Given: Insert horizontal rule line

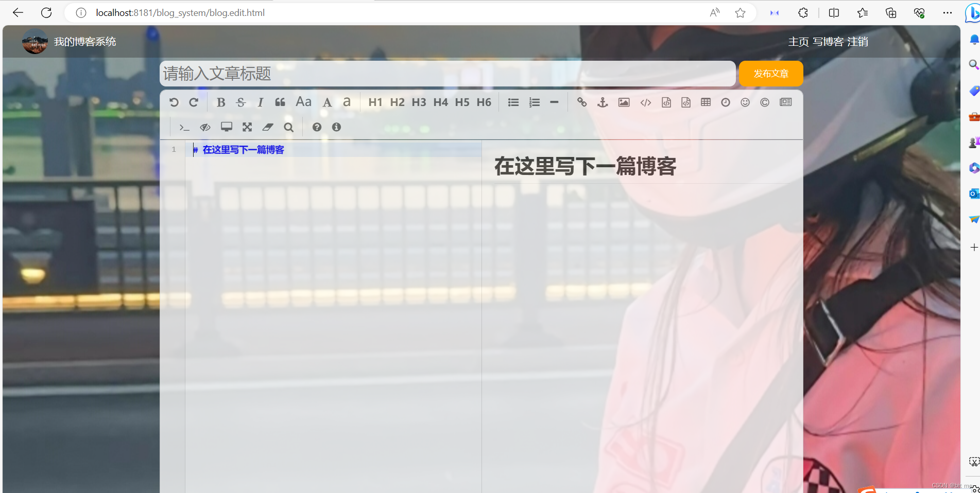Looking at the screenshot, I should [x=554, y=102].
